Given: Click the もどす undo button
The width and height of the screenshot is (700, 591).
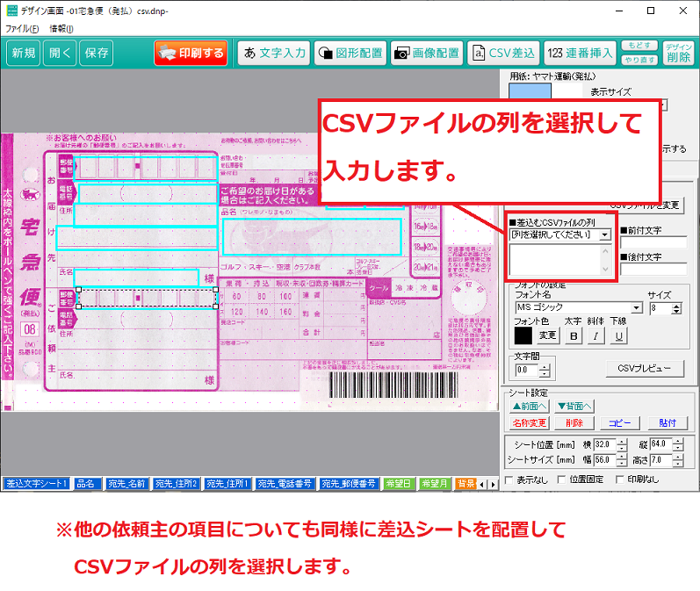Looking at the screenshot, I should click(639, 46).
